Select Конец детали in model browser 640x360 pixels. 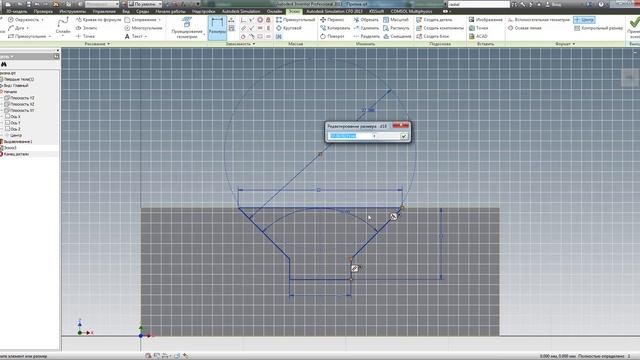(15, 154)
